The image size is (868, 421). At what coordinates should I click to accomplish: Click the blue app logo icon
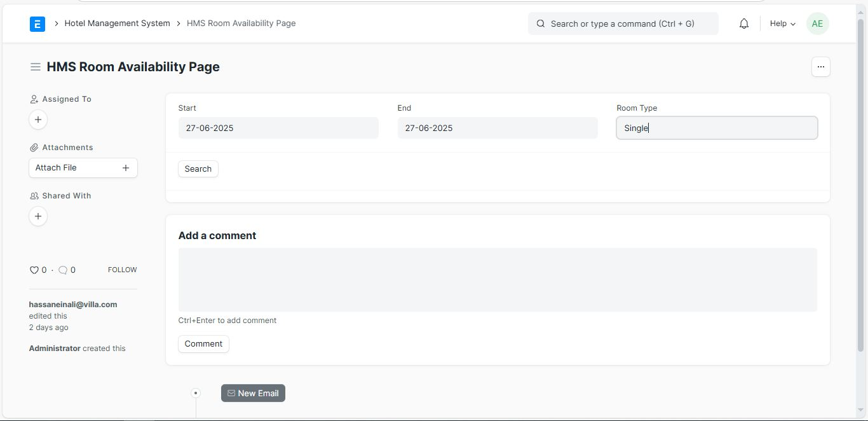37,24
